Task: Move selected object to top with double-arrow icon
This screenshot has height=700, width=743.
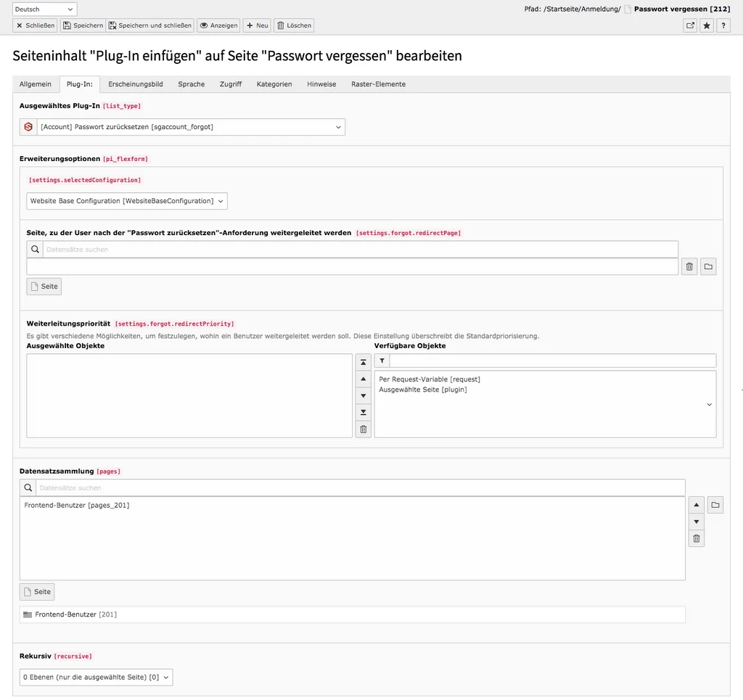Action: coord(363,361)
